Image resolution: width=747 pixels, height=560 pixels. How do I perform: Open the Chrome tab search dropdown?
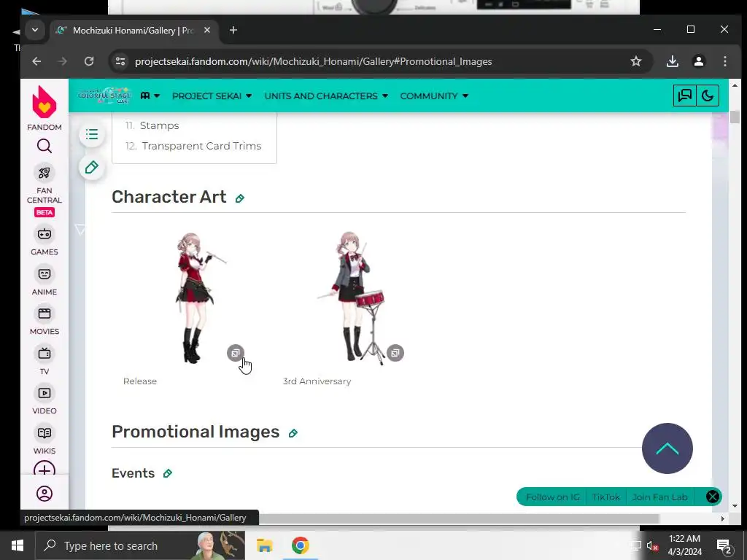click(x=35, y=30)
